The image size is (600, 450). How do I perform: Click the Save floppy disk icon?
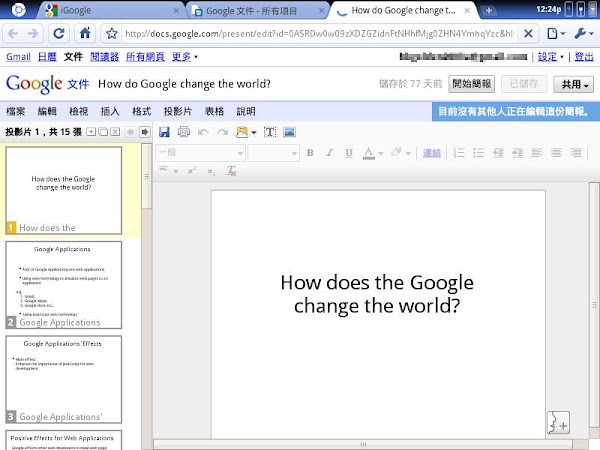click(x=164, y=132)
